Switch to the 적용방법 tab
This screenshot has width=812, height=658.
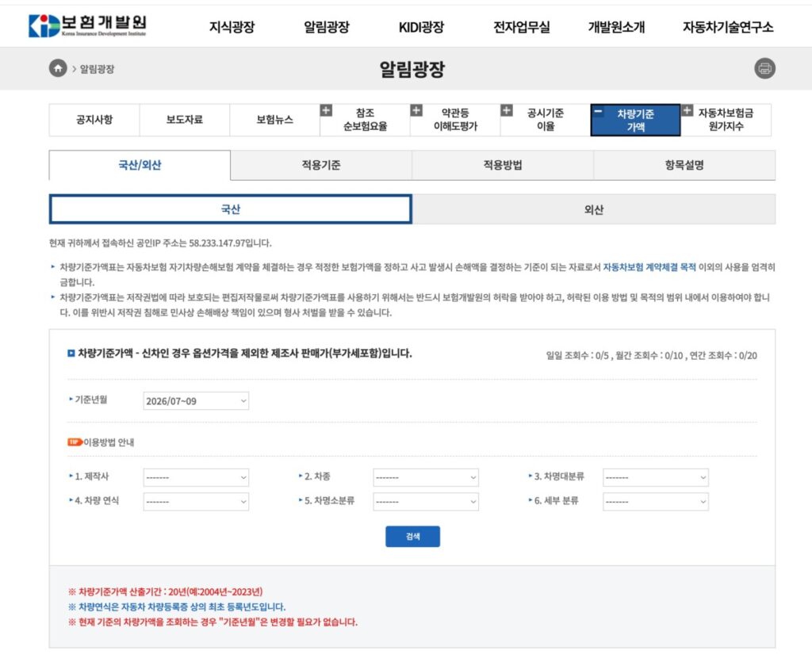pos(502,165)
